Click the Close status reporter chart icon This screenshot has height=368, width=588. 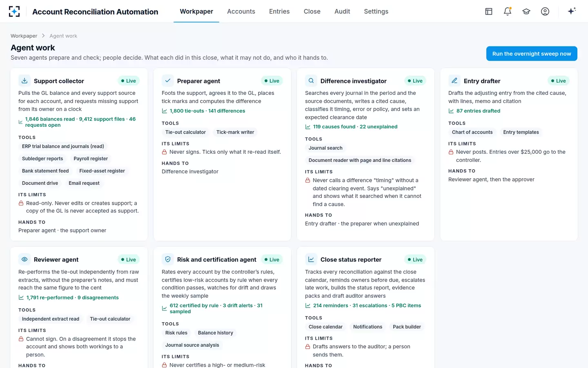(x=311, y=259)
